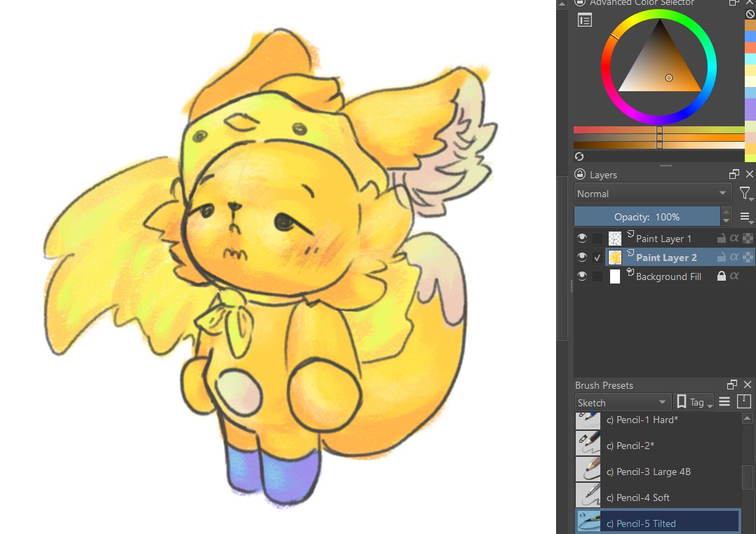Select the Background Fill layer name
This screenshot has height=534, width=756.
668,276
